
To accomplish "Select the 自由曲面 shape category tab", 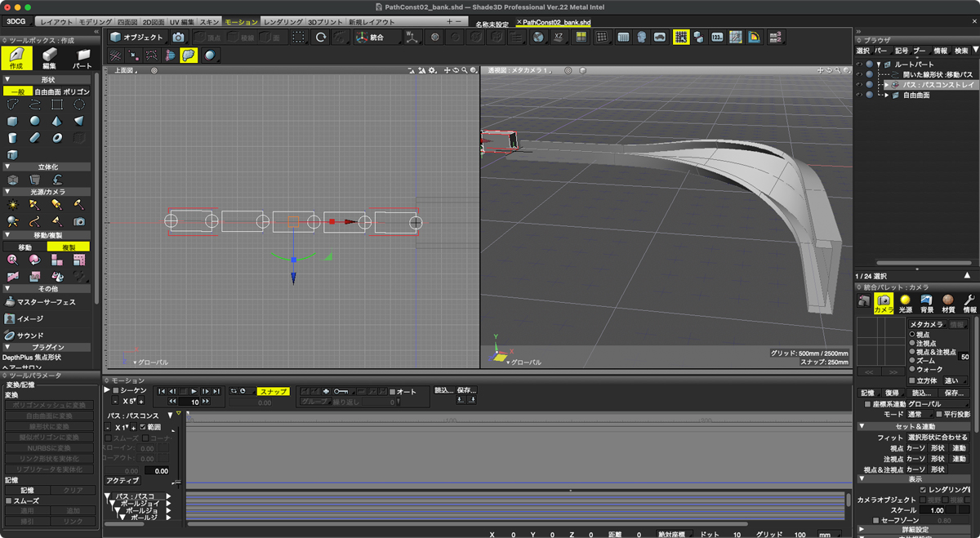I will tap(47, 92).
